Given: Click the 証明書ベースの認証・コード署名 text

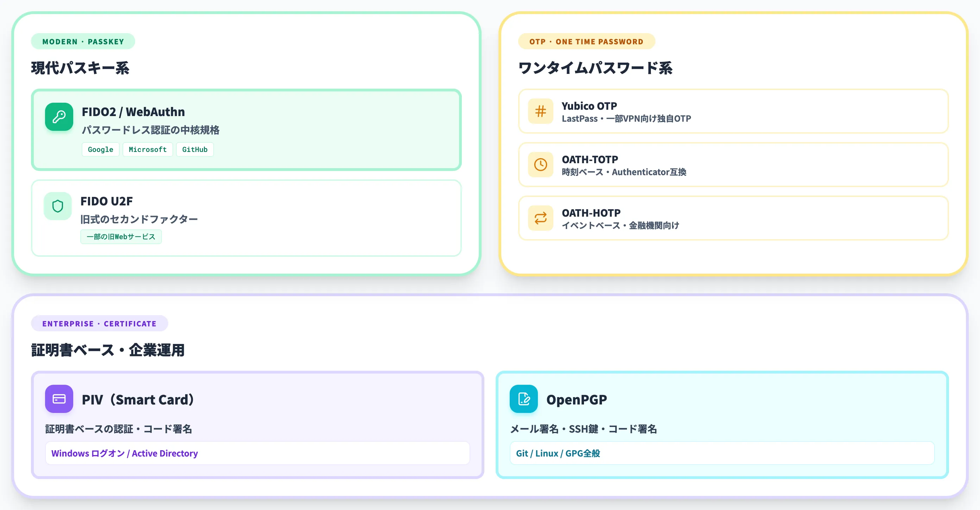Looking at the screenshot, I should tap(119, 429).
